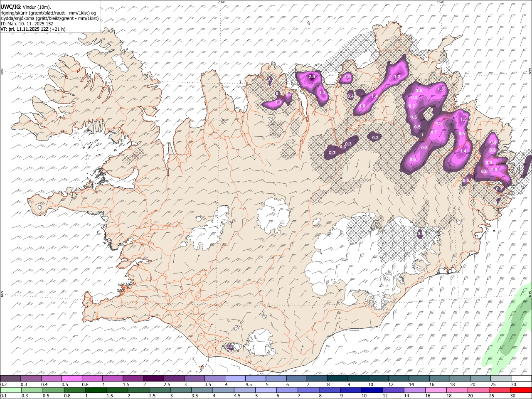Click the "rigning/skúrir" description line in header
This screenshot has height=399, width=532.
point(49,13)
